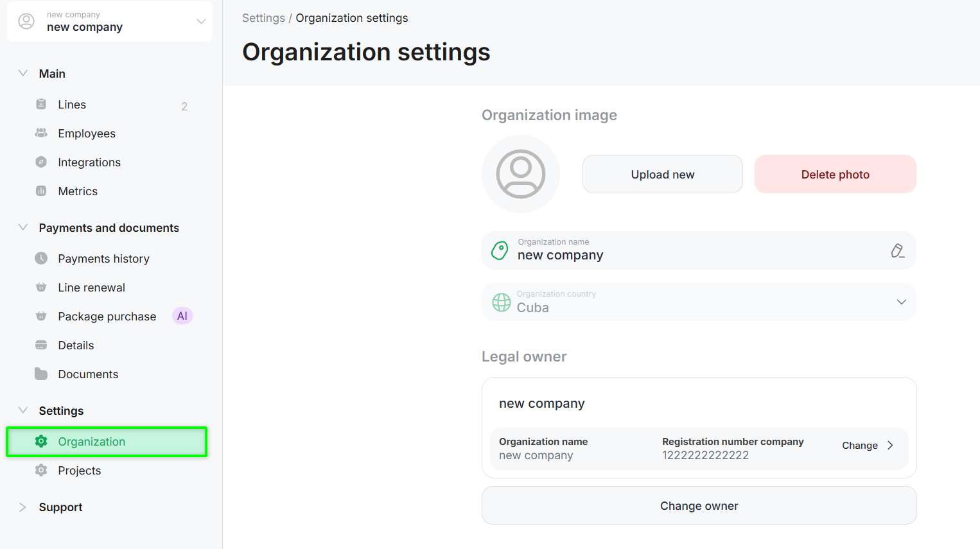The width and height of the screenshot is (980, 549).
Task: Click the Lines clipboard icon in sidebar
Action: pos(41,104)
